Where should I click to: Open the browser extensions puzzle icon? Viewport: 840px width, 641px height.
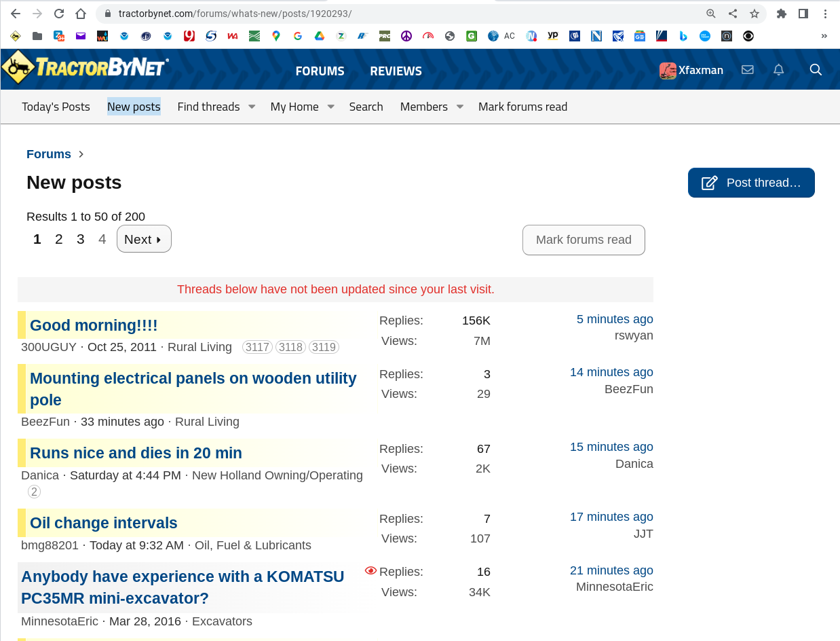(x=782, y=14)
